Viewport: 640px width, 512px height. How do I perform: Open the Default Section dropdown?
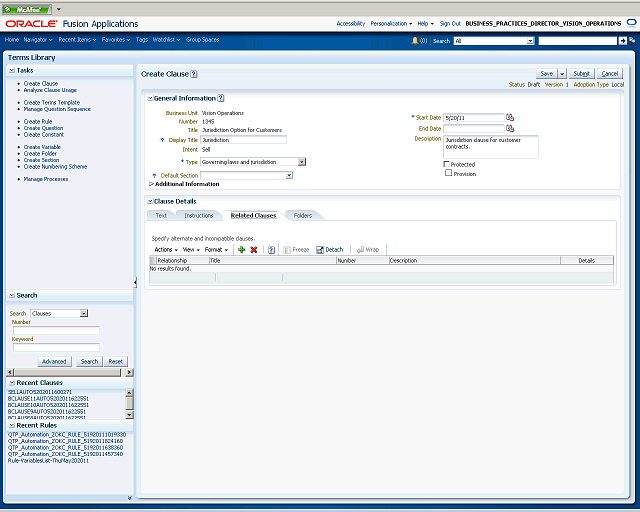[289, 175]
